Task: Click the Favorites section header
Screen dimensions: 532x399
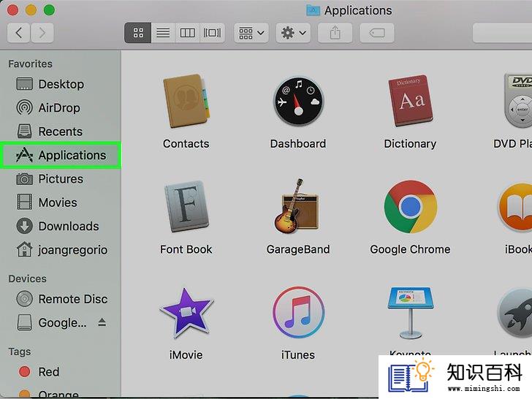Action: (x=31, y=64)
